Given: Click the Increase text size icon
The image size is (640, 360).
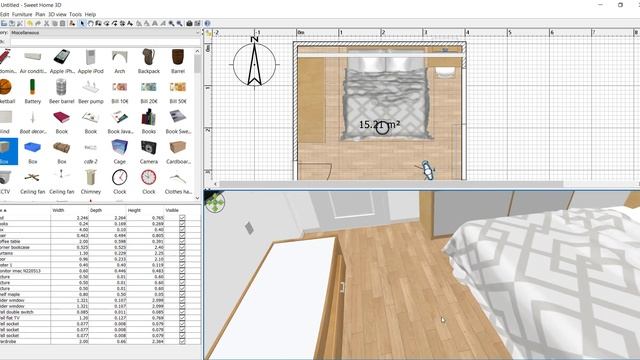Looking at the screenshot, I should (x=138, y=24).
